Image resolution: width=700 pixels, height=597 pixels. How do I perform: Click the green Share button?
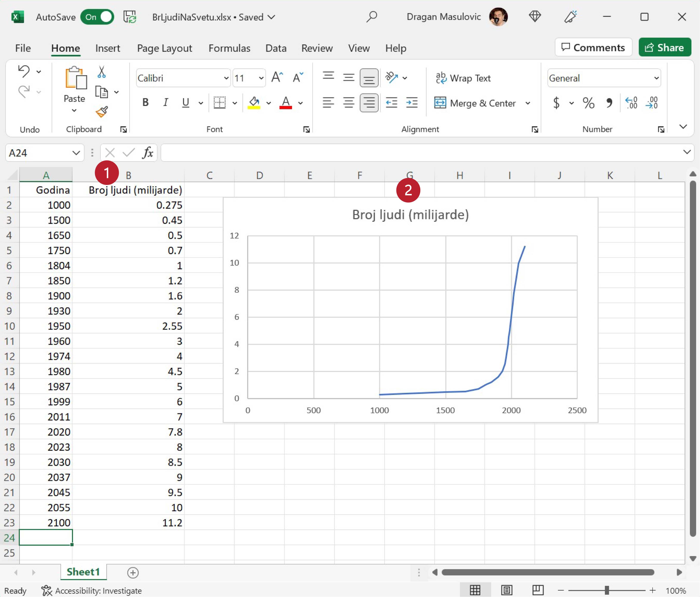point(664,47)
